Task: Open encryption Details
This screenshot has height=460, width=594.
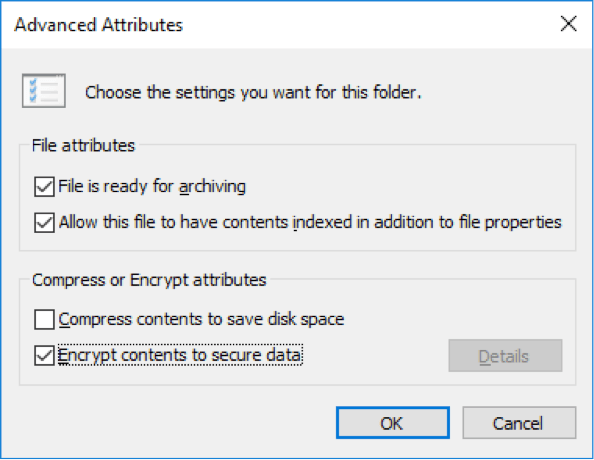Action: tap(505, 356)
